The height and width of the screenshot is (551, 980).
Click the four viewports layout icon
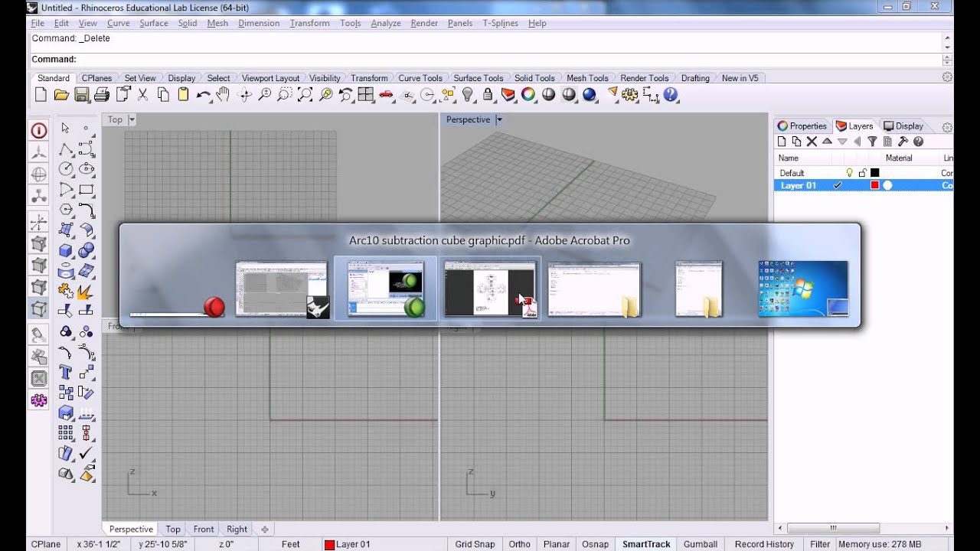coord(365,95)
